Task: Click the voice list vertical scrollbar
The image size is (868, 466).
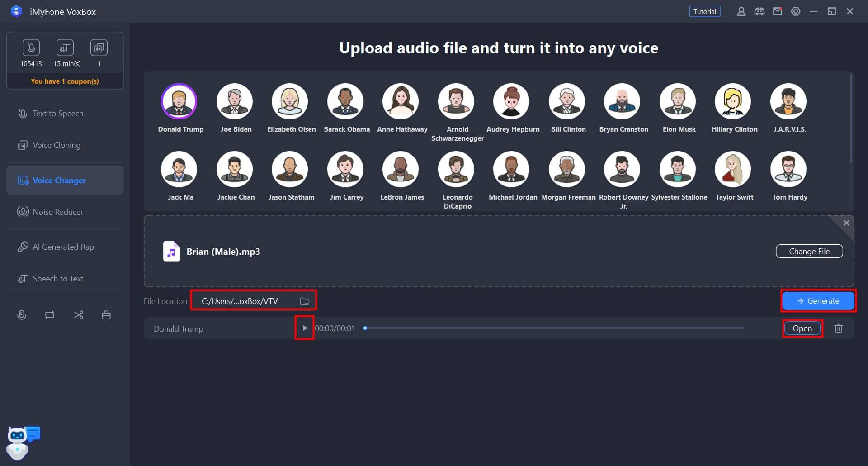Action: tap(851, 119)
